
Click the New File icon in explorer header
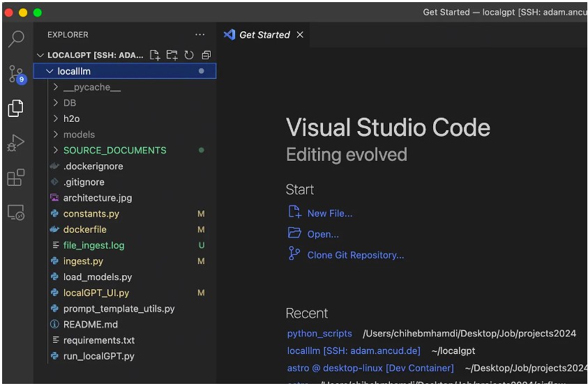point(155,55)
